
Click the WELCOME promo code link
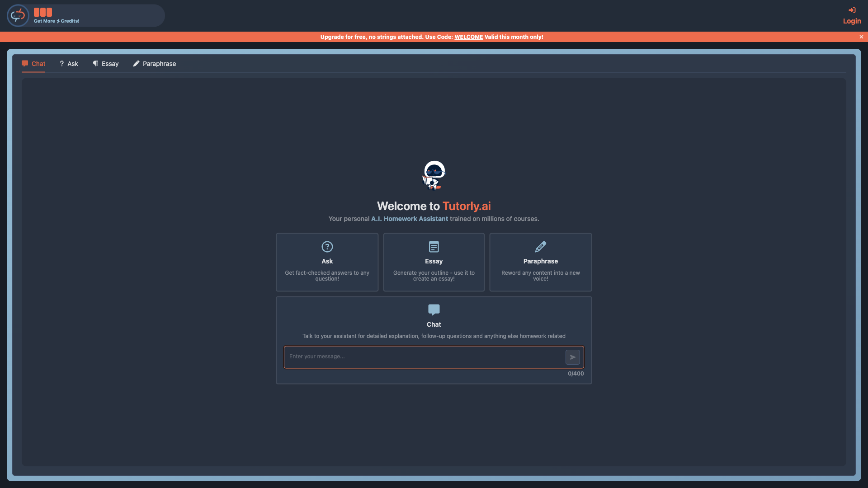[468, 36]
